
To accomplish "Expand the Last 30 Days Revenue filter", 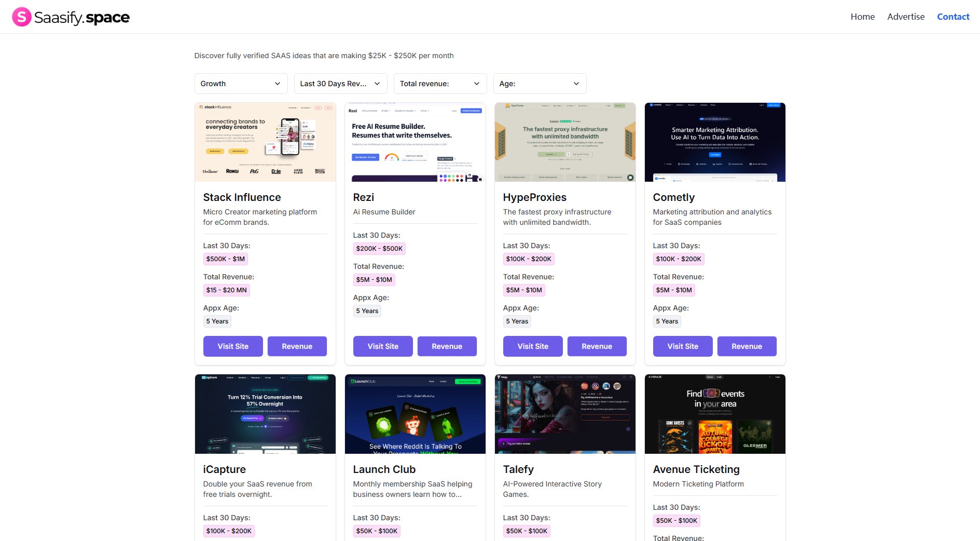I will coord(340,84).
